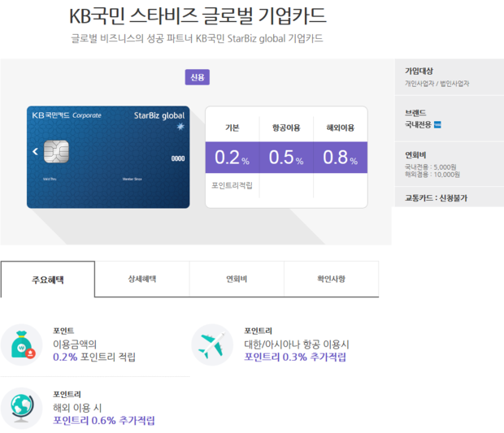Click 국내전용 : 5,000원 fee line

pyautogui.click(x=430, y=167)
